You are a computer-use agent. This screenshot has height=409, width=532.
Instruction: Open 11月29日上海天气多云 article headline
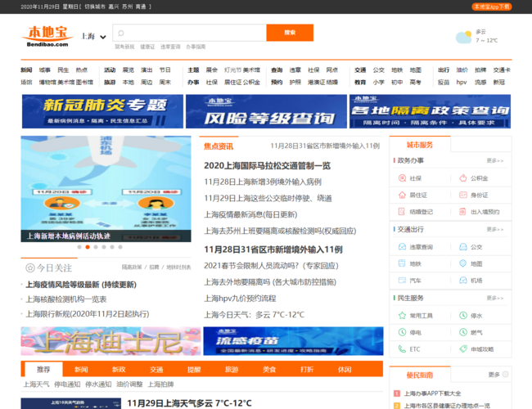tap(189, 403)
